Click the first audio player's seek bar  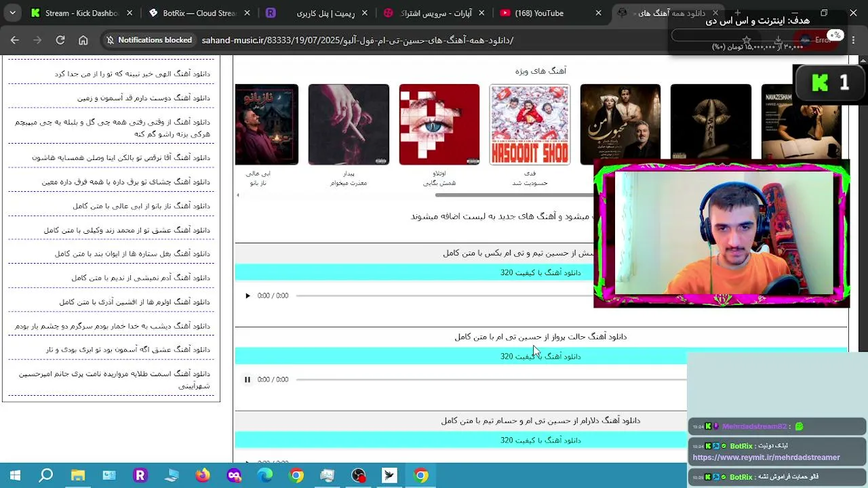444,296
